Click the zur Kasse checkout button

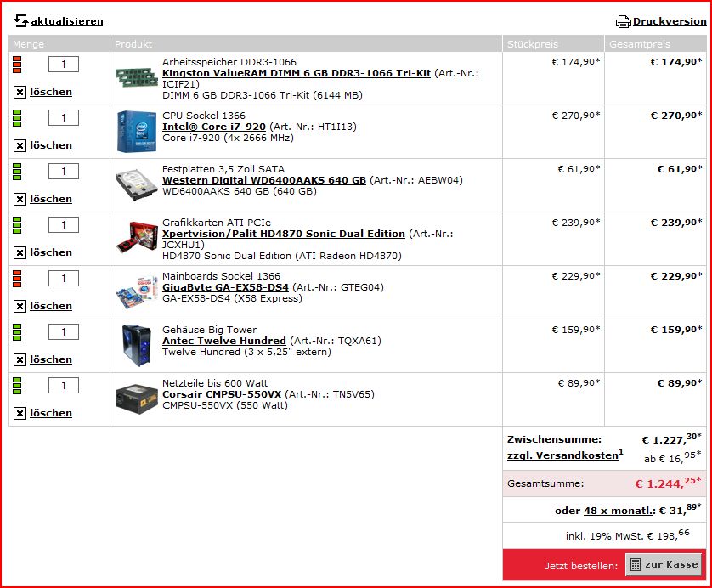pyautogui.click(x=665, y=564)
